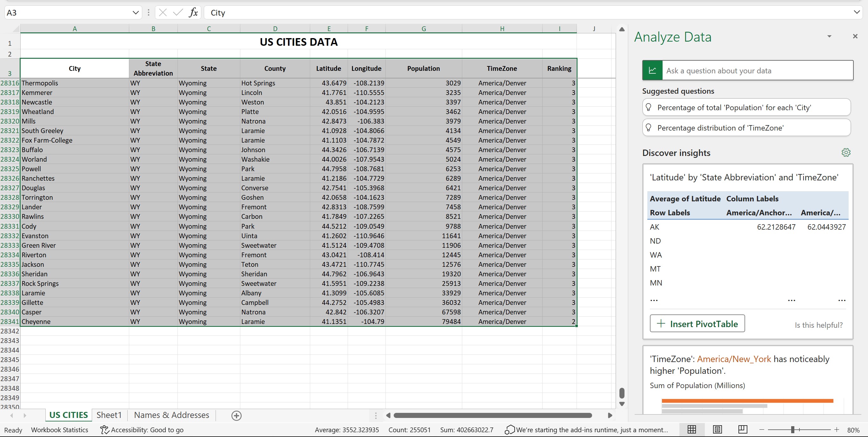Confirm entry with the checkmark in formula bar
Viewport: 868px width, 437px height.
click(177, 12)
